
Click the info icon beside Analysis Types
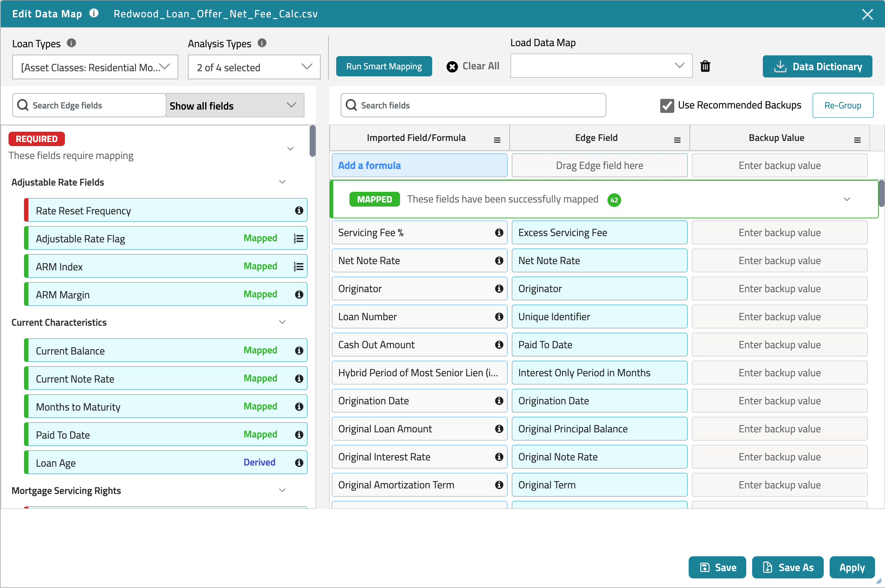(x=262, y=43)
